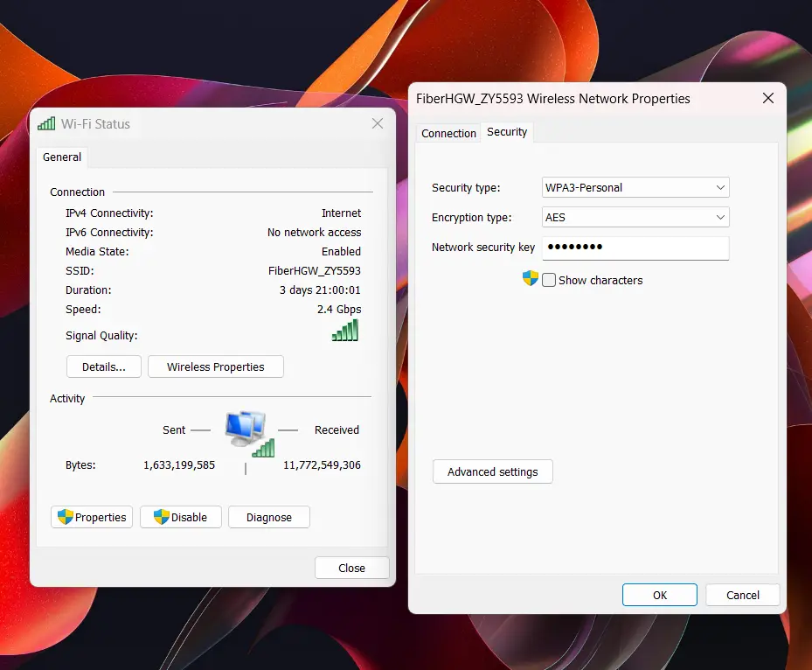Click the Details button
Screen dimensions: 812x670
point(103,366)
